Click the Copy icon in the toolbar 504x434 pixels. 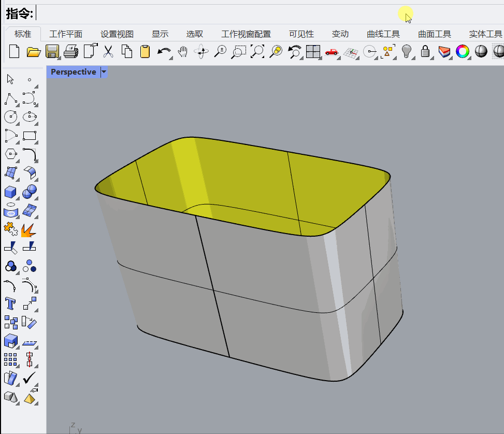click(126, 51)
